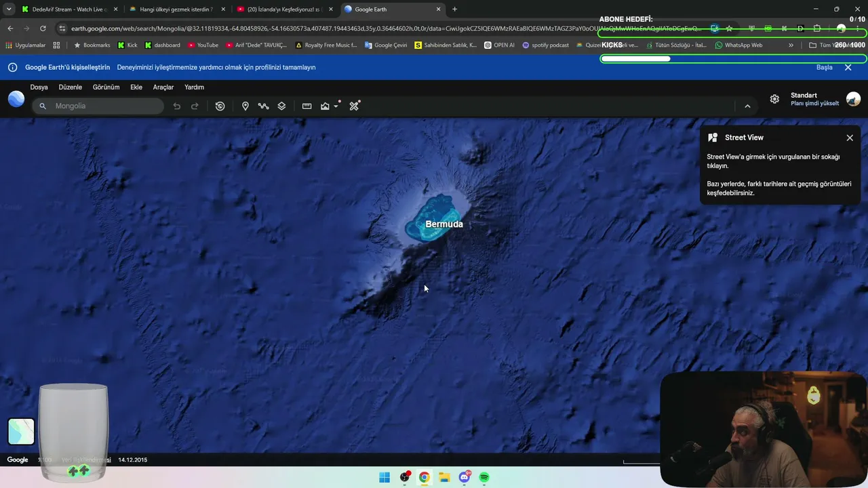Open the Google Earth home logo
The image size is (868, 488).
[16, 100]
